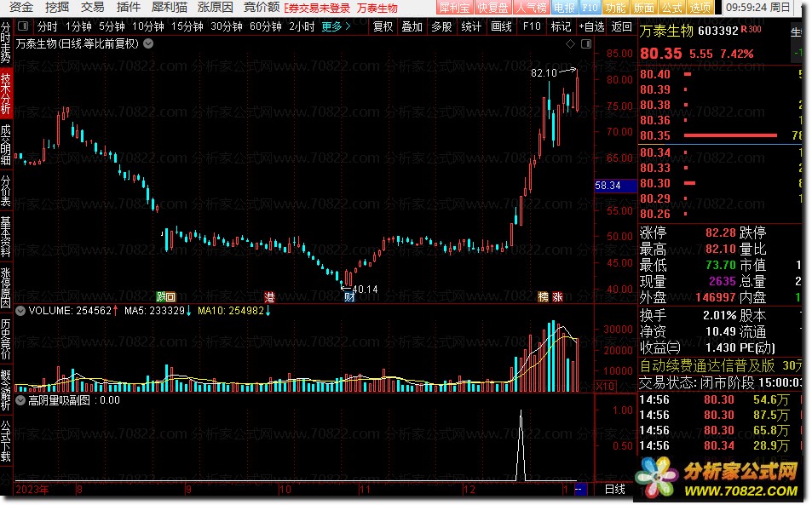Click the panel layout icon left of 分时
Image resolution: width=812 pixels, height=505 pixels.
[x=23, y=26]
